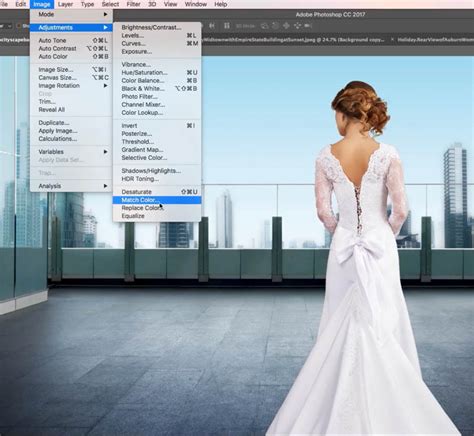Open the Window menu

196,4
